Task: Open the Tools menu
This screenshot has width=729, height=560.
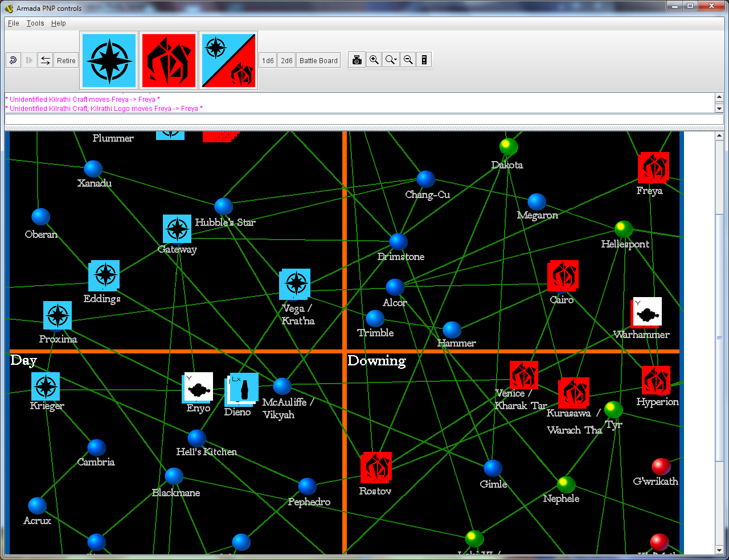Action: click(35, 23)
